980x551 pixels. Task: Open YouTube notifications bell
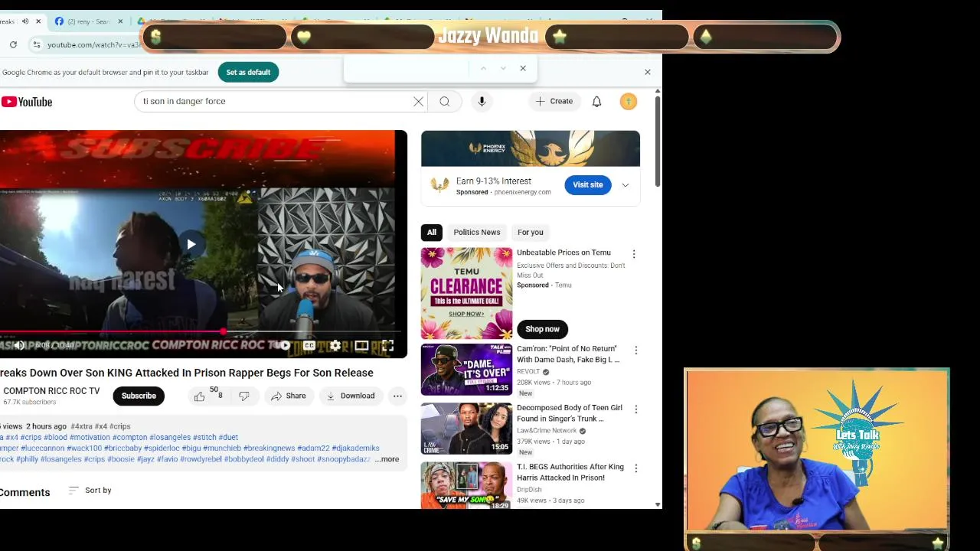click(596, 101)
